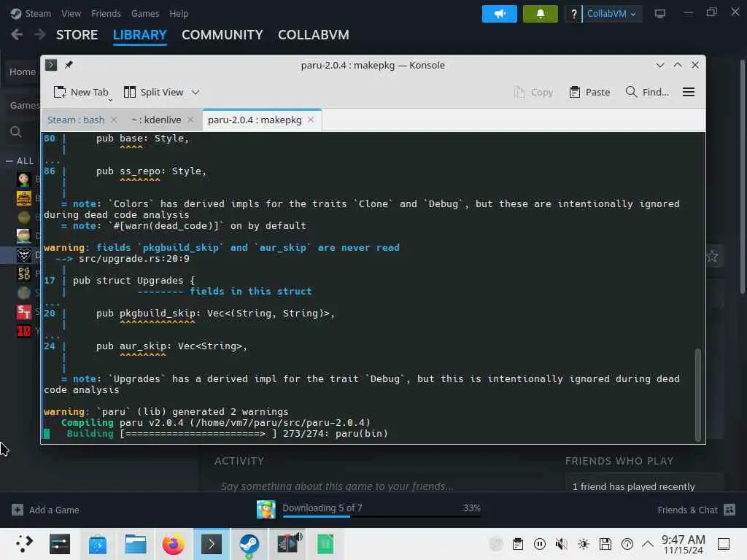747x560 pixels.
Task: Click the Steam taskbar entry
Action: [249, 544]
